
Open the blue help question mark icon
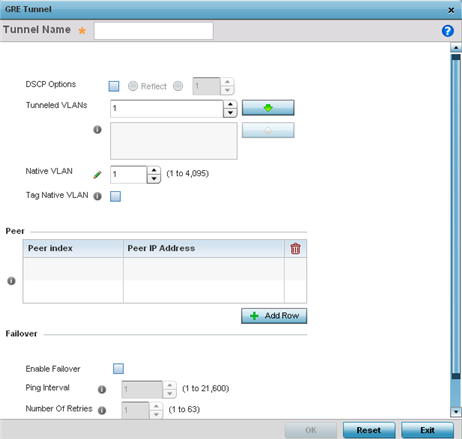(x=448, y=31)
